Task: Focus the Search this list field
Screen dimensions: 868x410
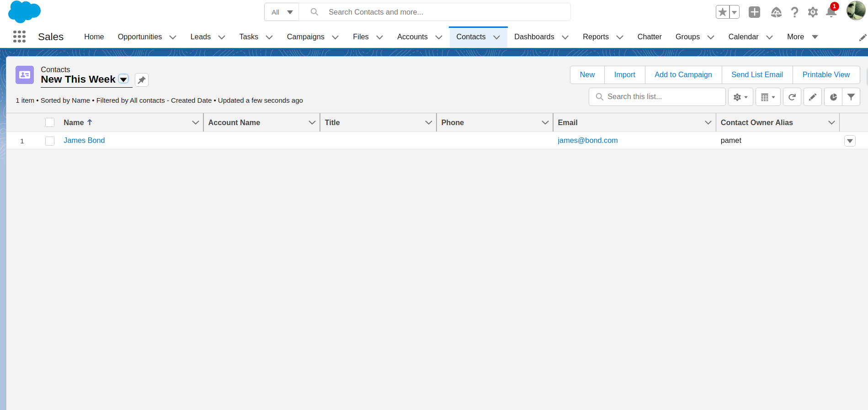Action: click(657, 97)
